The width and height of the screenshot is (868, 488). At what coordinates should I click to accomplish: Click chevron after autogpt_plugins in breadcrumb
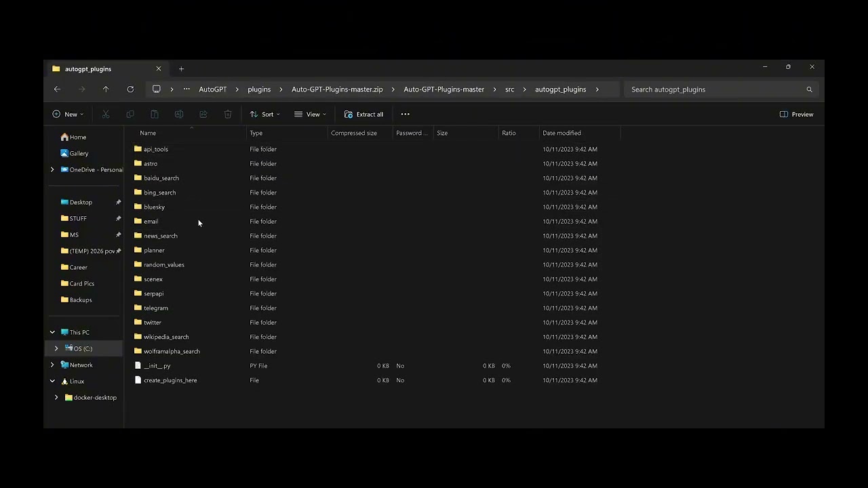pos(597,89)
